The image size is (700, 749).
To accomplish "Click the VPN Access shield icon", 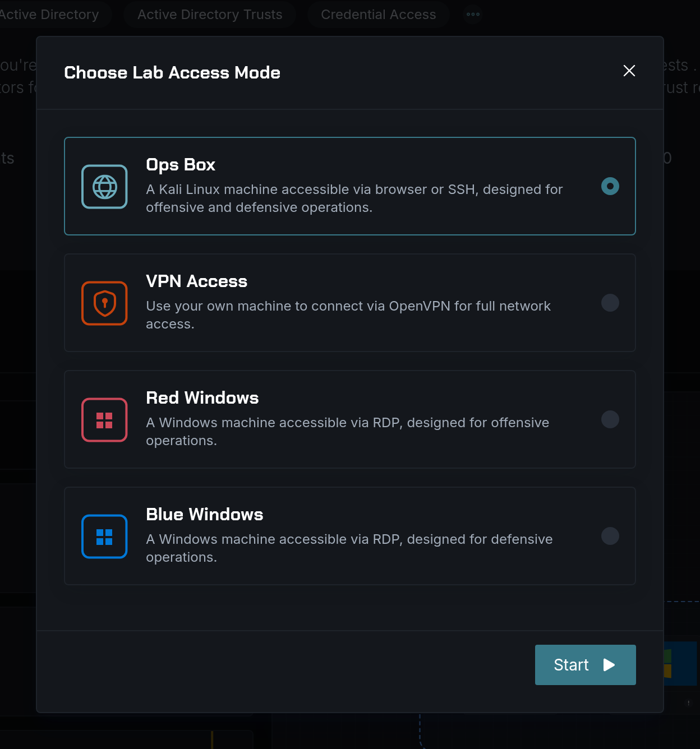I will (104, 303).
